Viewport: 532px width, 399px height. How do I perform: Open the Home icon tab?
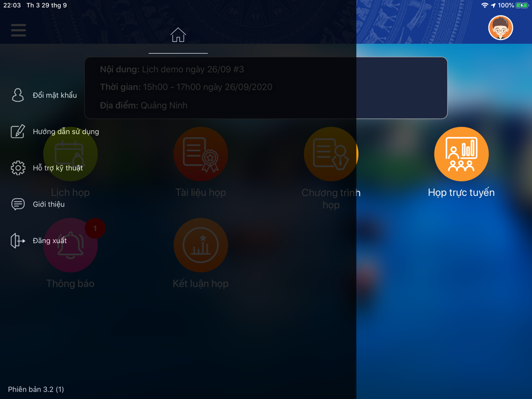tap(178, 35)
